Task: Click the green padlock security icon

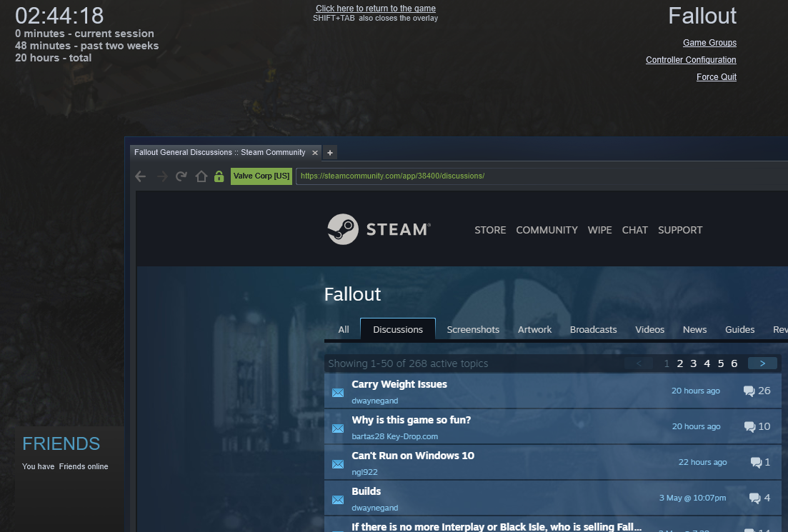Action: click(x=219, y=176)
